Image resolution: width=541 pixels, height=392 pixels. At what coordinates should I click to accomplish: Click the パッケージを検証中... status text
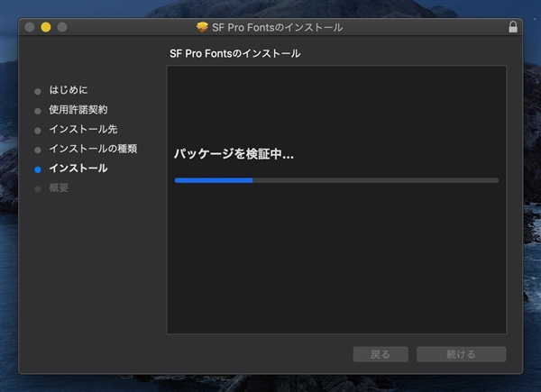coord(234,154)
